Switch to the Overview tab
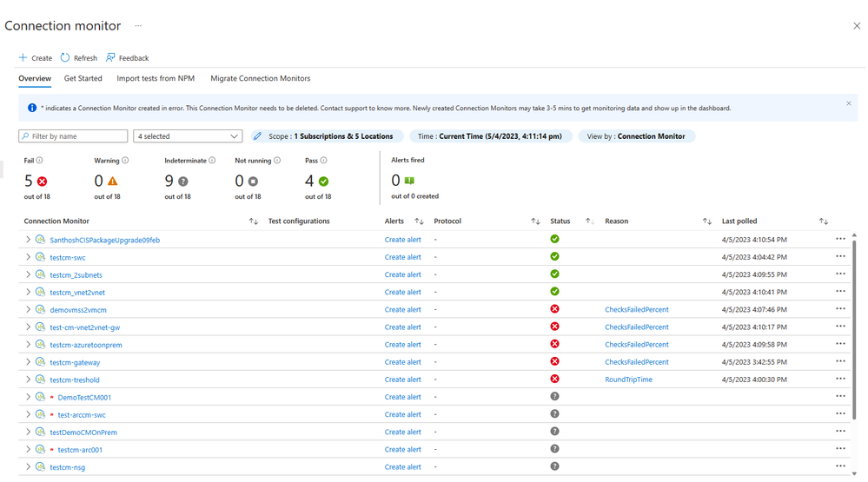868x482 pixels. point(35,78)
